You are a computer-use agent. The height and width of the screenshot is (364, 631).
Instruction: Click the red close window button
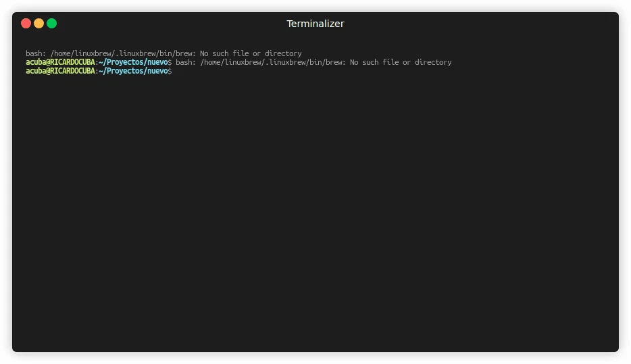click(x=26, y=24)
